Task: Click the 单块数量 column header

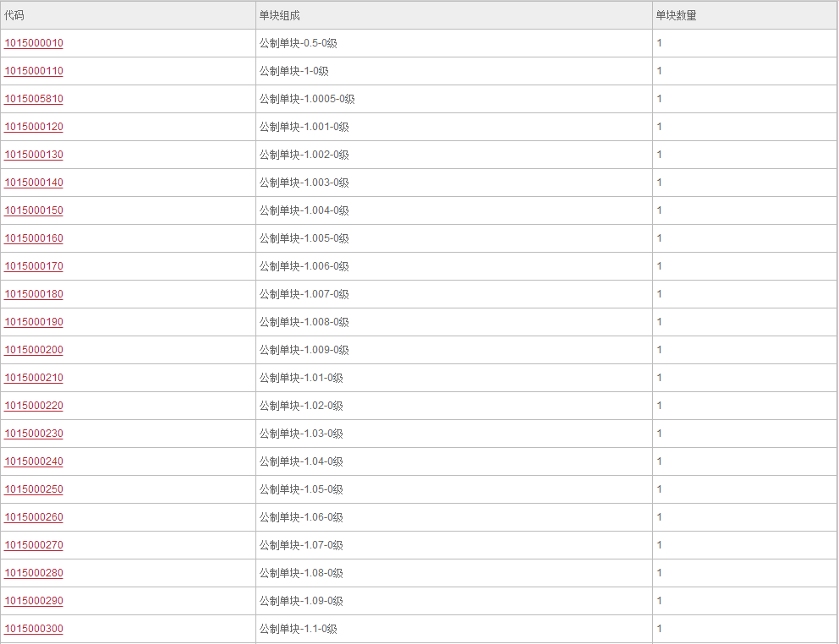Action: (744, 15)
